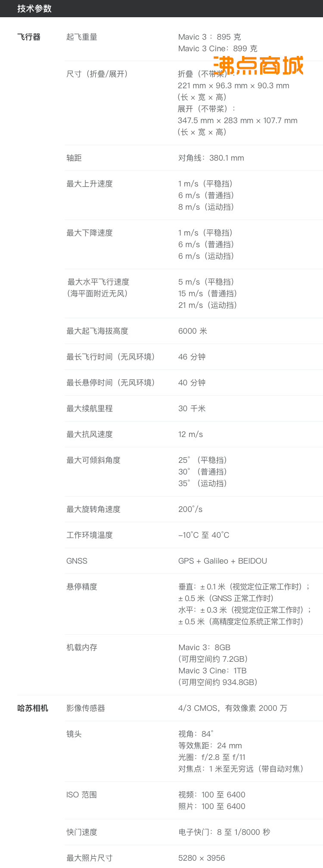Click the 机载内存 label
Image resolution: width=323 pixels, height=868 pixels.
tap(82, 648)
